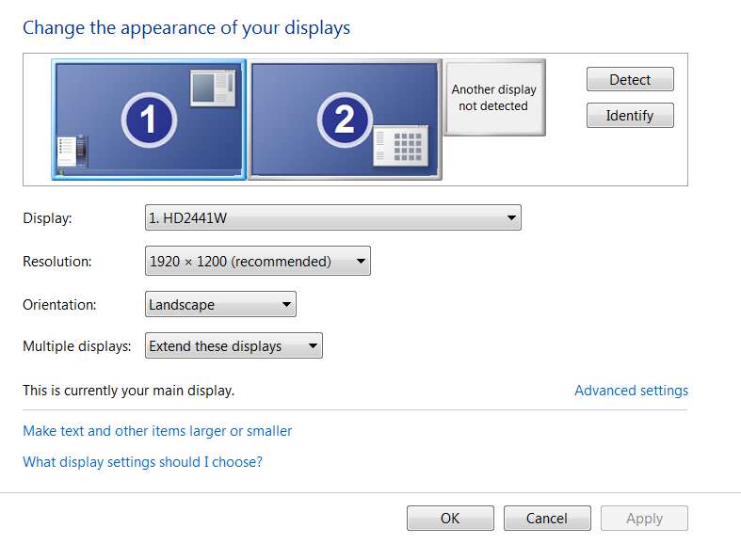The height and width of the screenshot is (560, 741).
Task: Select the monitor 1 display thumbnail
Action: (x=149, y=120)
